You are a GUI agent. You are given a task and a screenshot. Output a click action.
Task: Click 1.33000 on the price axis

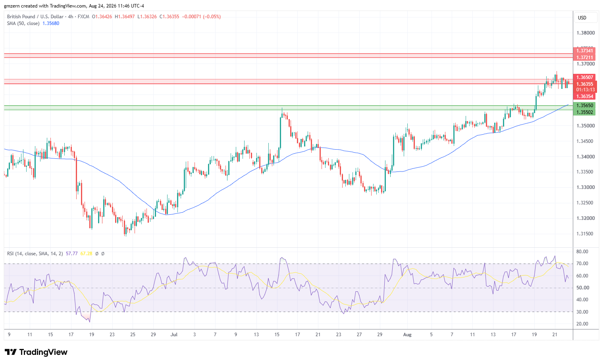[586, 187]
